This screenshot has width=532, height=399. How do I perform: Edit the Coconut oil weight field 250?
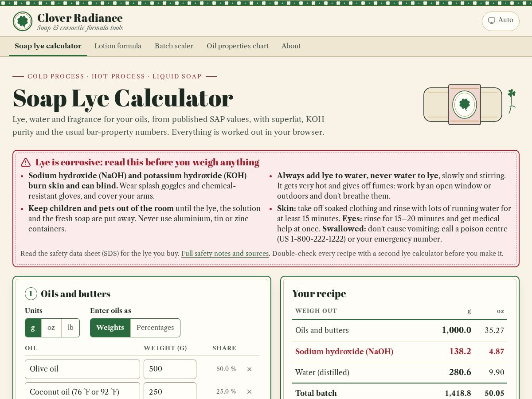coord(170,391)
